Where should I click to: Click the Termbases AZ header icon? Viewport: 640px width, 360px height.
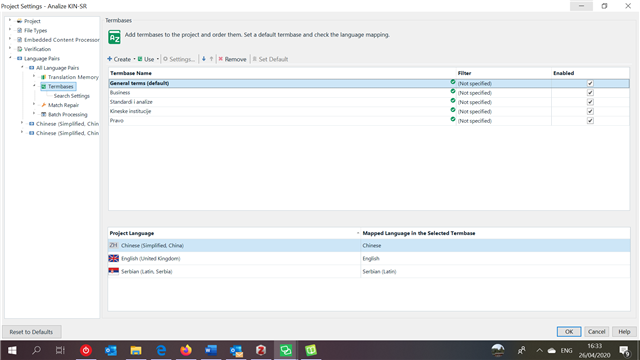coord(114,37)
